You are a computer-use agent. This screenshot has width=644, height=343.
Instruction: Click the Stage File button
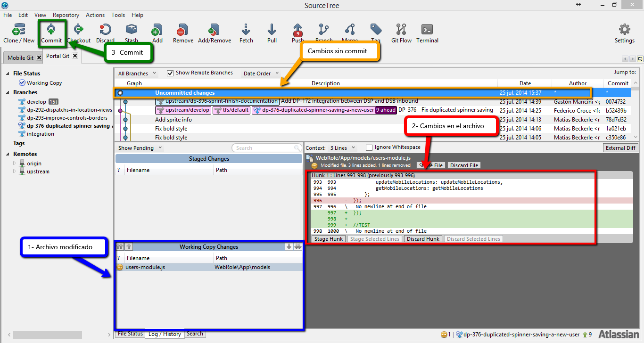pos(431,165)
